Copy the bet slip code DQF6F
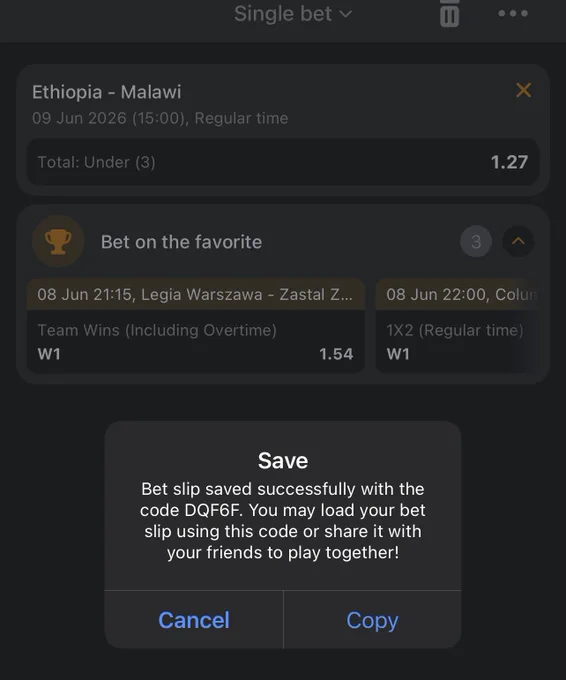This screenshot has height=680, width=566. point(372,620)
